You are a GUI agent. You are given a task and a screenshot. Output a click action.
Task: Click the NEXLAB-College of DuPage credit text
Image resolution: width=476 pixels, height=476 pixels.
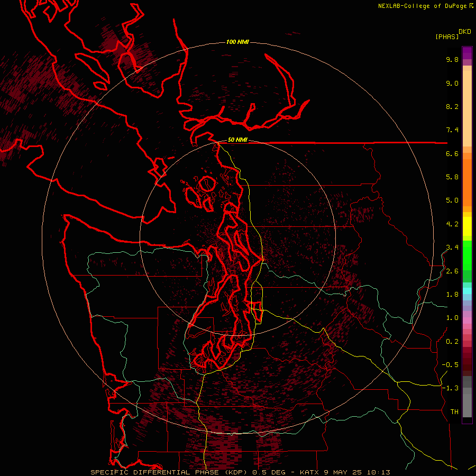[422, 6]
